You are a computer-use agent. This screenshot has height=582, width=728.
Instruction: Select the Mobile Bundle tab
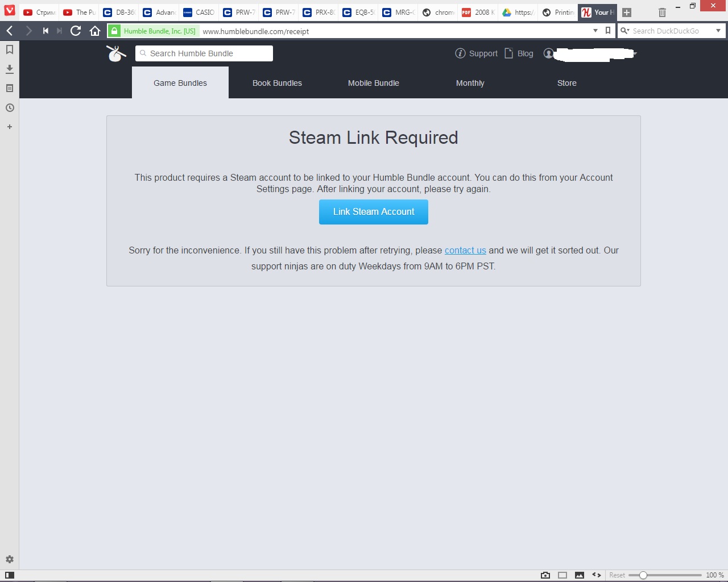point(374,83)
